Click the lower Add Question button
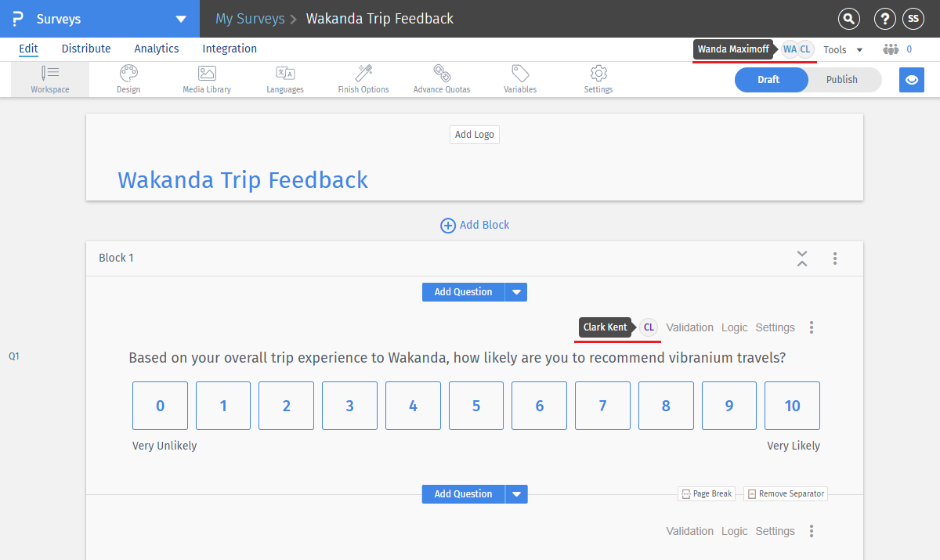This screenshot has width=940, height=560. click(x=464, y=494)
